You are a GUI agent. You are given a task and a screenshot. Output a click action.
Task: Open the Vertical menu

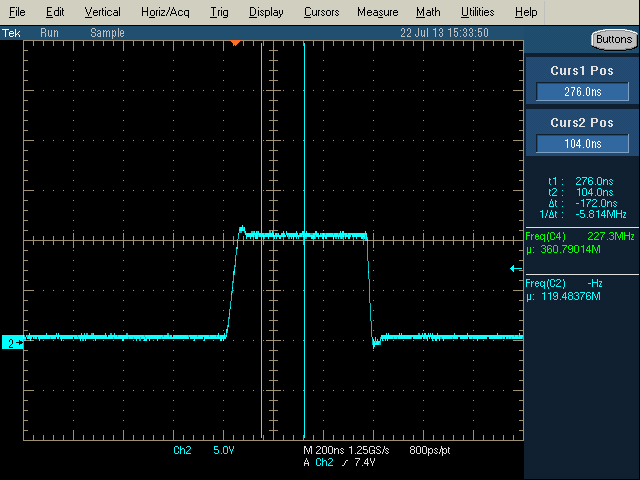102,12
